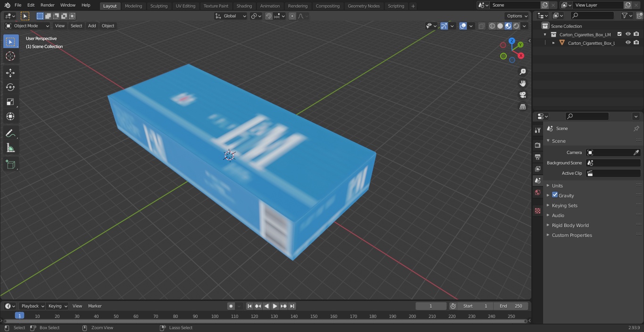
Task: Open the Texture properties tab
Action: pyautogui.click(x=537, y=211)
